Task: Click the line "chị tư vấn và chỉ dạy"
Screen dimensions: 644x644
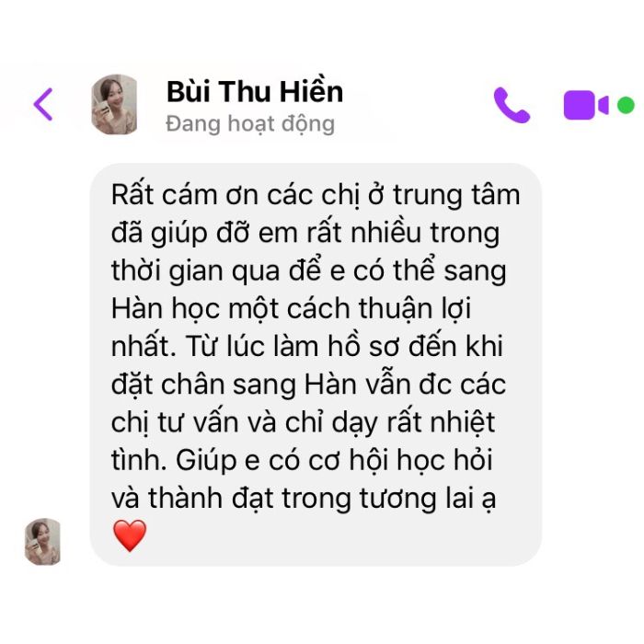Action: [x=303, y=422]
